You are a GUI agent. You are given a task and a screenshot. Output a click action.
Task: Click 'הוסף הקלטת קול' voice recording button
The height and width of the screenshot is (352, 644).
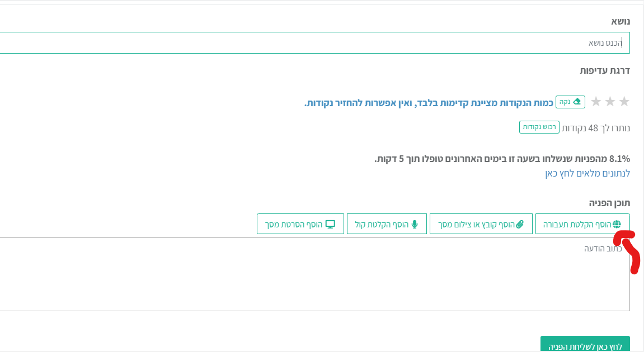(x=387, y=224)
